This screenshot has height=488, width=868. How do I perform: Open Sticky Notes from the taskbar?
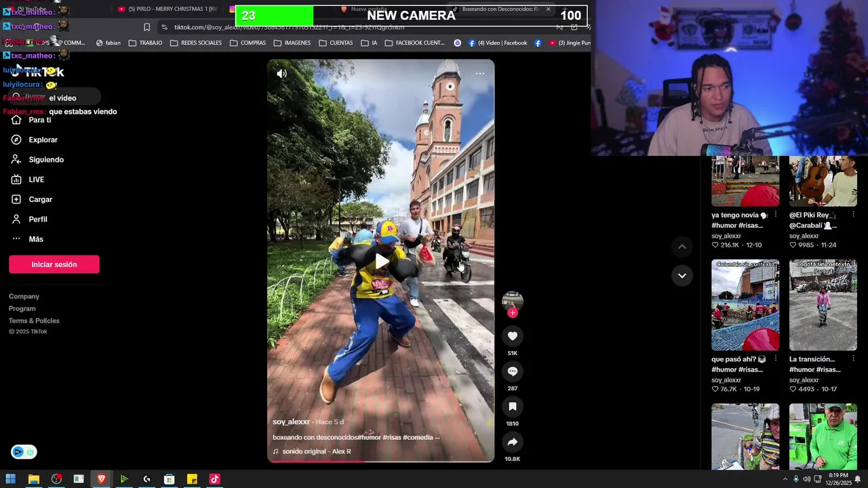192,479
